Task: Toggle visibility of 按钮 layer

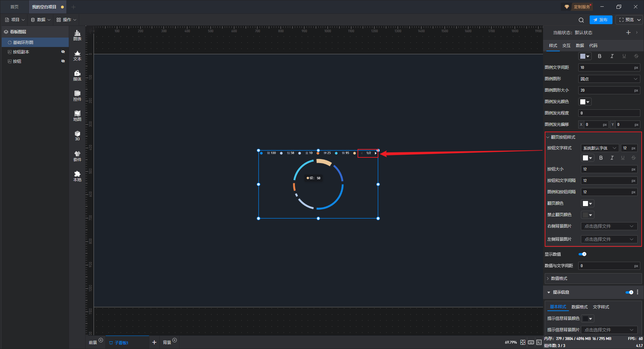Action: point(63,61)
